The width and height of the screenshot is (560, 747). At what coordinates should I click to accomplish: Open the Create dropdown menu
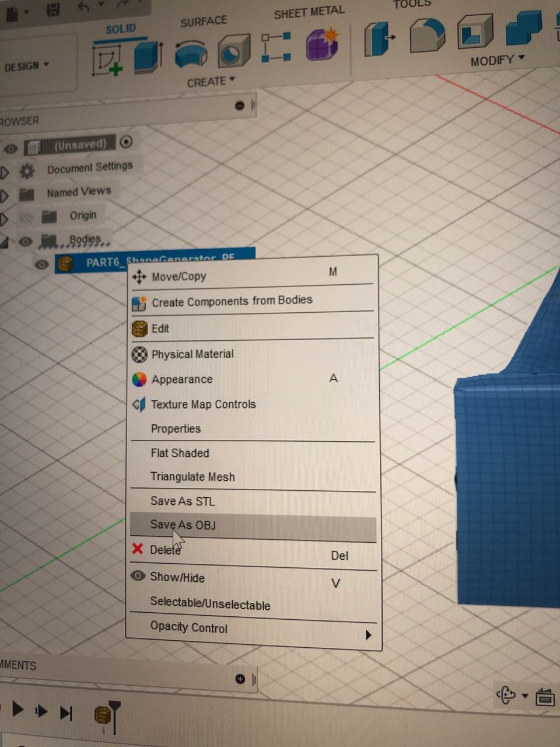[211, 82]
